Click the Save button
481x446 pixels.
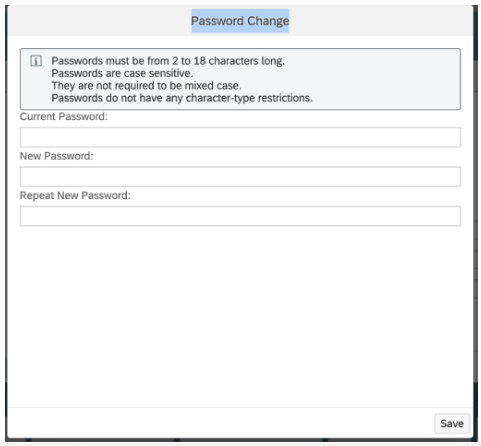452,423
